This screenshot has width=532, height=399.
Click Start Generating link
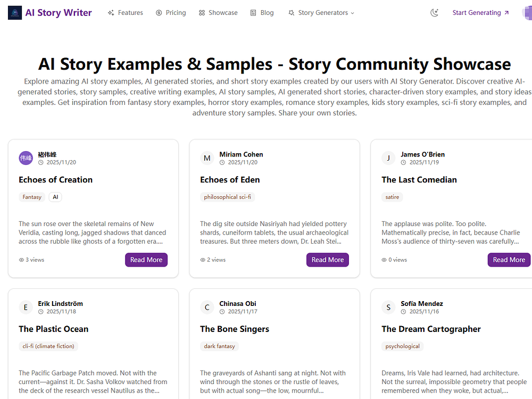click(480, 13)
